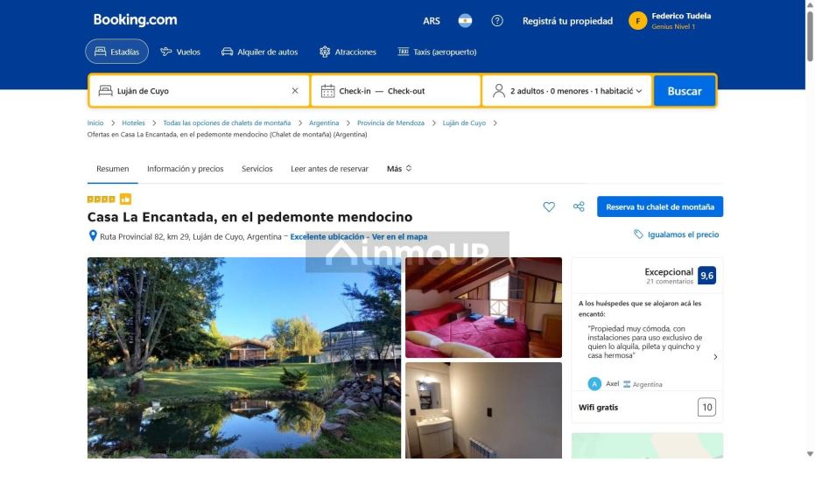Expand the guests and rooms dropdown
Screen dimensions: 815x504
[567, 91]
